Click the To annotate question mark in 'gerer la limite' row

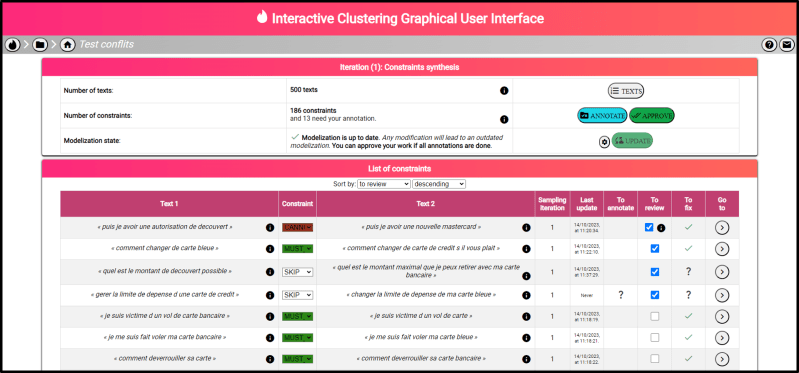click(621, 295)
